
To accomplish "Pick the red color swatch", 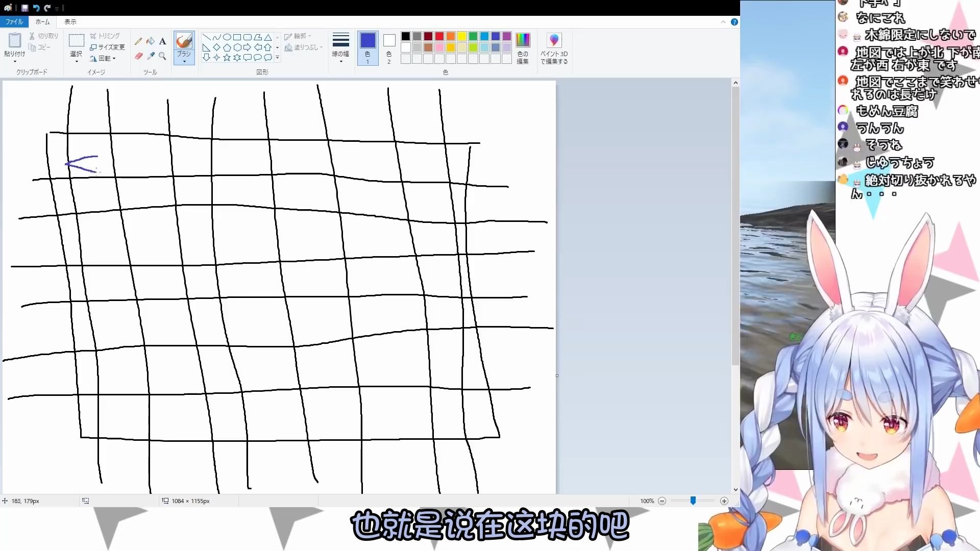I will (439, 36).
